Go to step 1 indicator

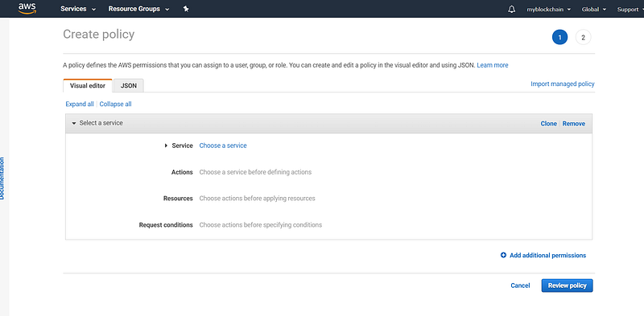pyautogui.click(x=559, y=37)
